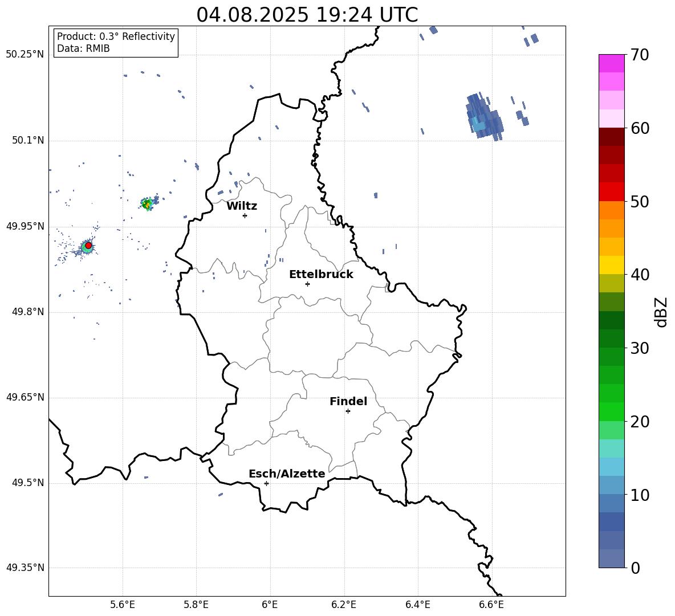Click the 6.4°E longitude label

417,605
